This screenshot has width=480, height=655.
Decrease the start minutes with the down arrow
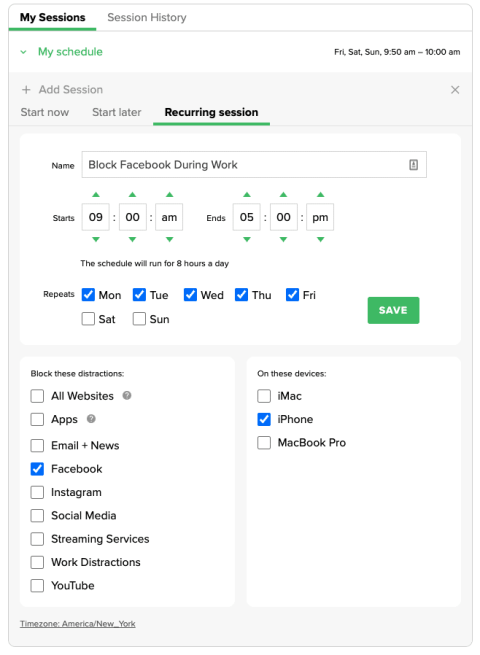pyautogui.click(x=132, y=239)
